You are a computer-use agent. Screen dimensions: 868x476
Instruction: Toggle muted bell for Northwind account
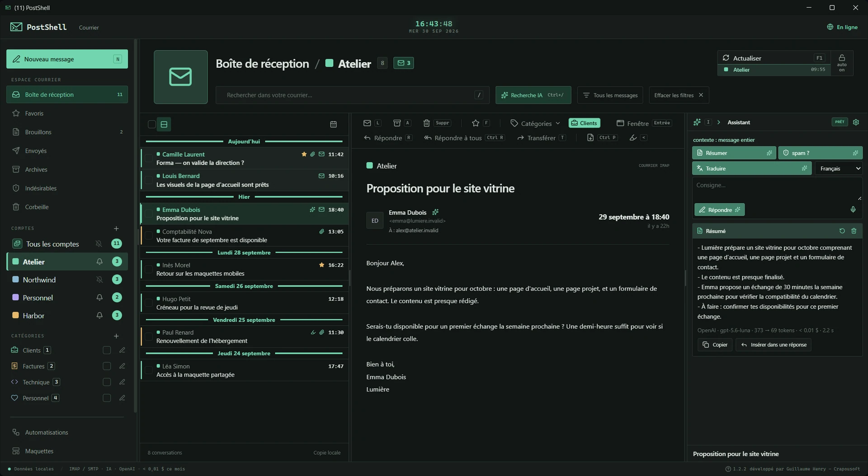[99, 280]
